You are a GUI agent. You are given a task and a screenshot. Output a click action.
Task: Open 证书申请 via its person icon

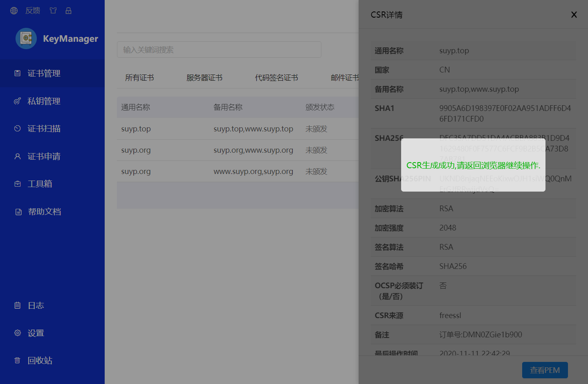pos(17,156)
